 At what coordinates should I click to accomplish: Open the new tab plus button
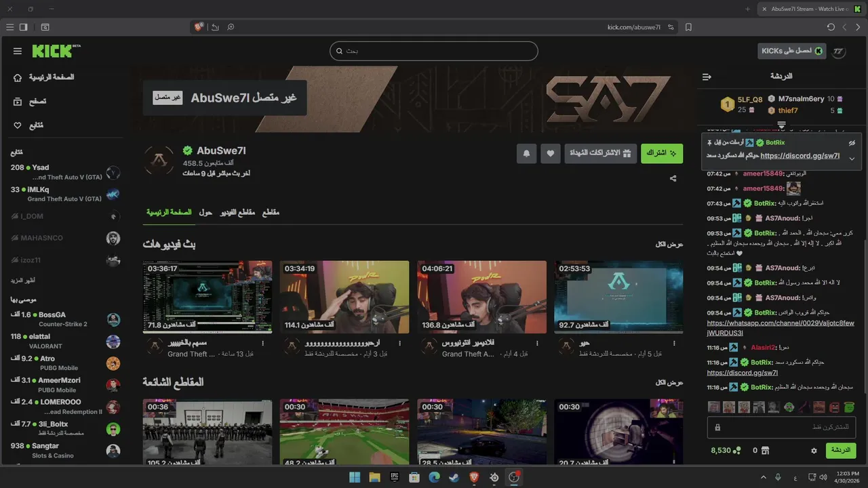point(747,9)
